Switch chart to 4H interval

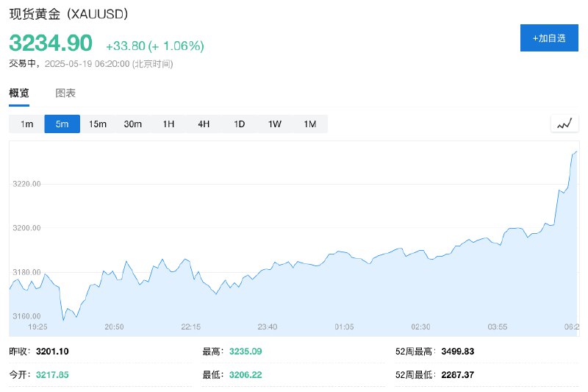click(204, 124)
